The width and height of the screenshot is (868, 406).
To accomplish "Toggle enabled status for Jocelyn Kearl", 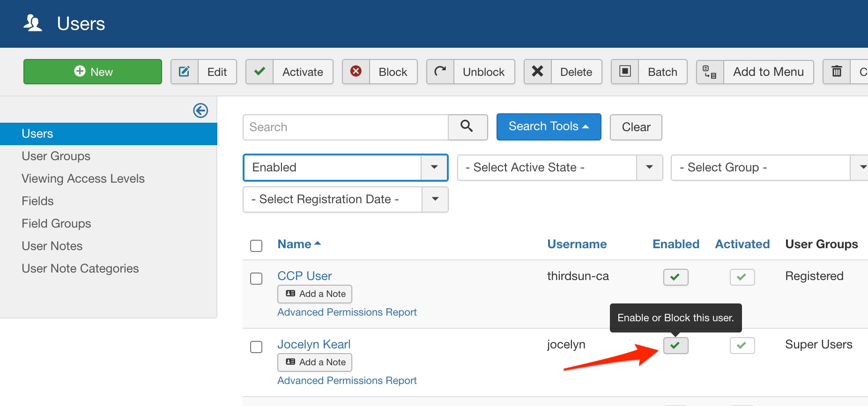I will tap(675, 346).
